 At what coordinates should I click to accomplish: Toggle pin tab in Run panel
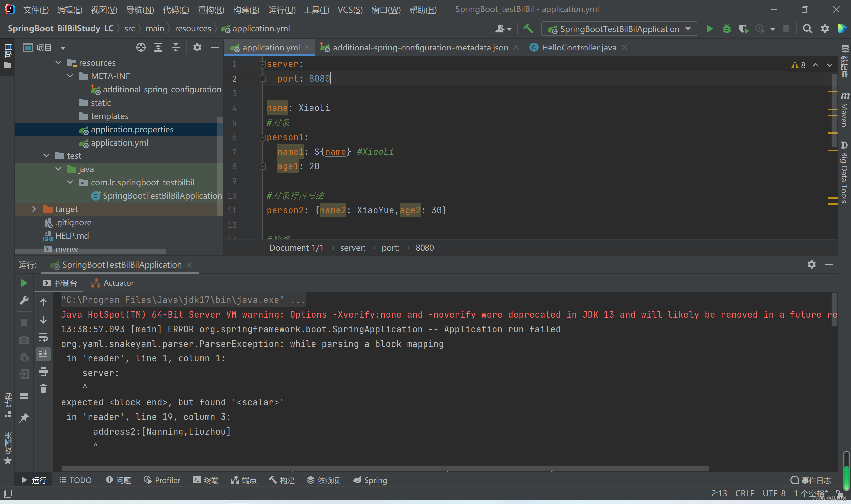coord(24,417)
